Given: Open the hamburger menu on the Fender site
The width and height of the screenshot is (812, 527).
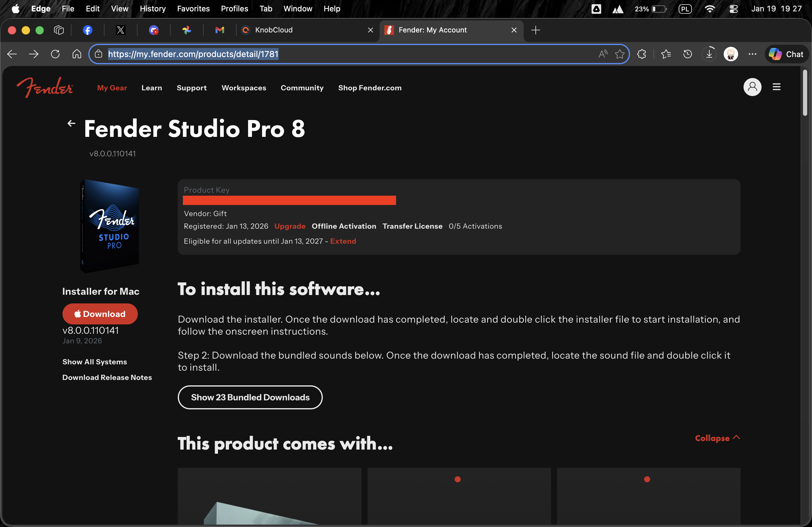Looking at the screenshot, I should 777,87.
